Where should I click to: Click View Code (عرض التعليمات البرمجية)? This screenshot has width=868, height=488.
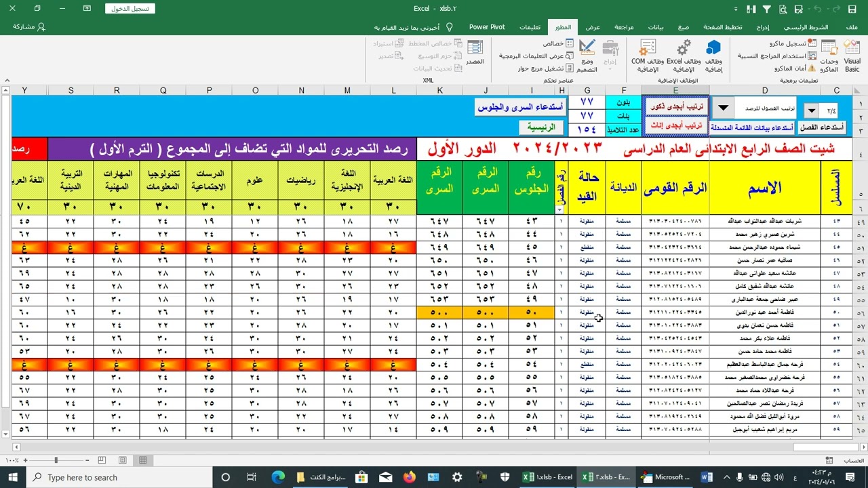(536, 56)
